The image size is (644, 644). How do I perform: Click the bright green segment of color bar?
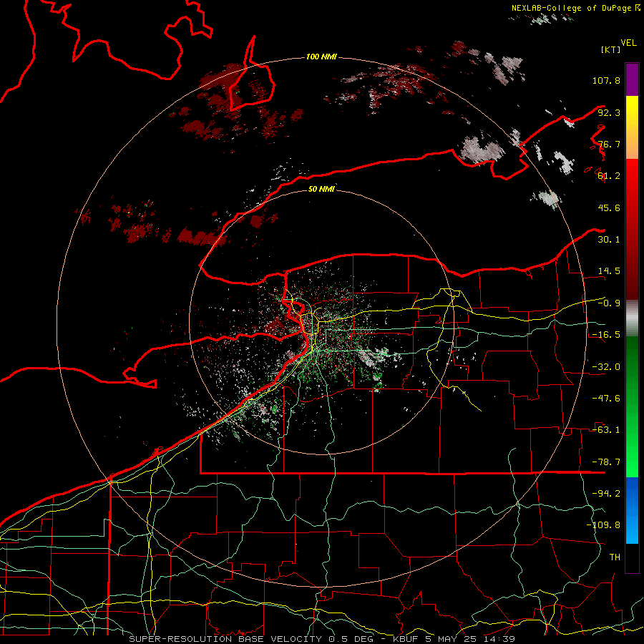pos(632,406)
